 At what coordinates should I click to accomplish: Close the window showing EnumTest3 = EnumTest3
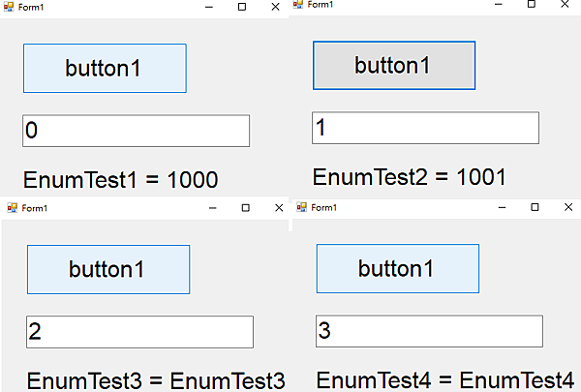coord(279,208)
